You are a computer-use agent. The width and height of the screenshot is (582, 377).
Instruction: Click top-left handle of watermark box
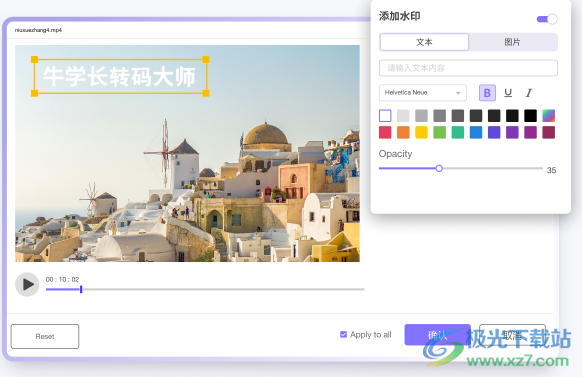34,59
